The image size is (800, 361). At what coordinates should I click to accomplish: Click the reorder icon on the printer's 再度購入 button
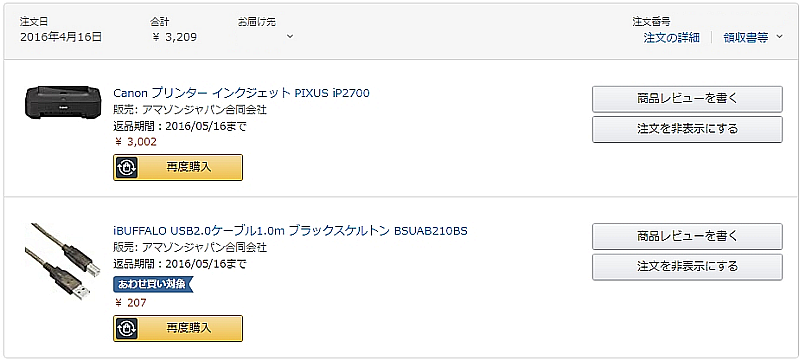(127, 167)
